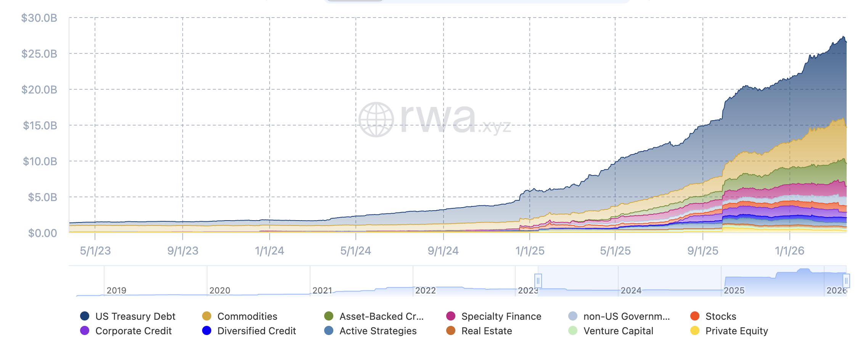Viewport: 868px width, 348px height.
Task: Grab the left range selector handle
Action: point(538,281)
